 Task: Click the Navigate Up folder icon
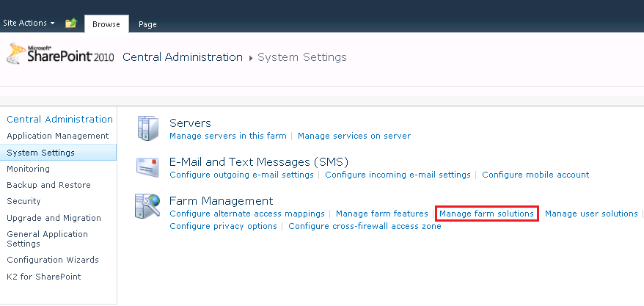coord(71,23)
